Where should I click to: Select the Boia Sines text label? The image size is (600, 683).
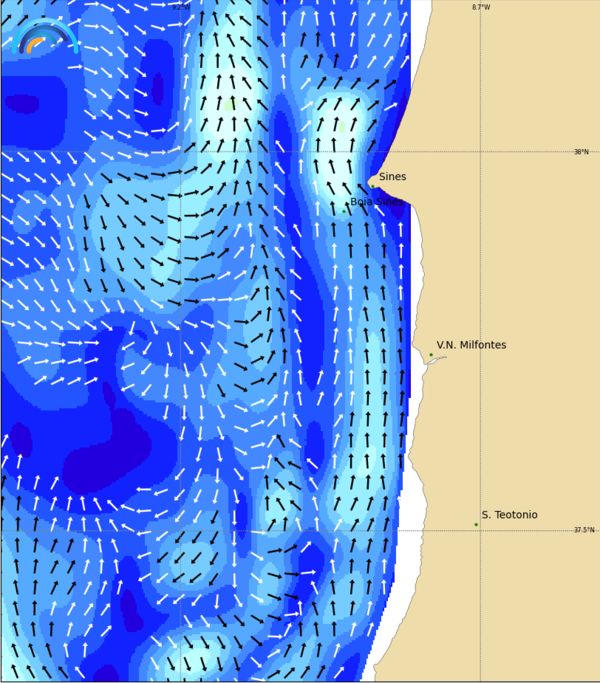[376, 202]
